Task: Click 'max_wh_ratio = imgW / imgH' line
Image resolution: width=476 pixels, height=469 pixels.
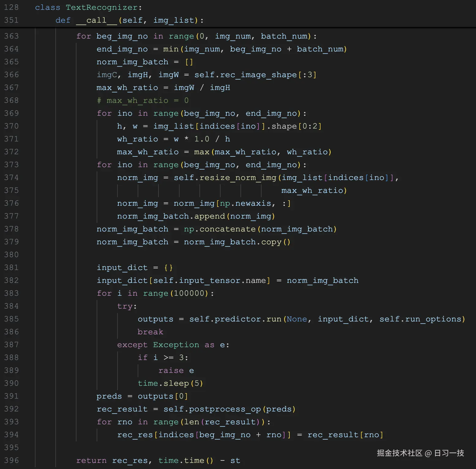Action: [x=163, y=88]
